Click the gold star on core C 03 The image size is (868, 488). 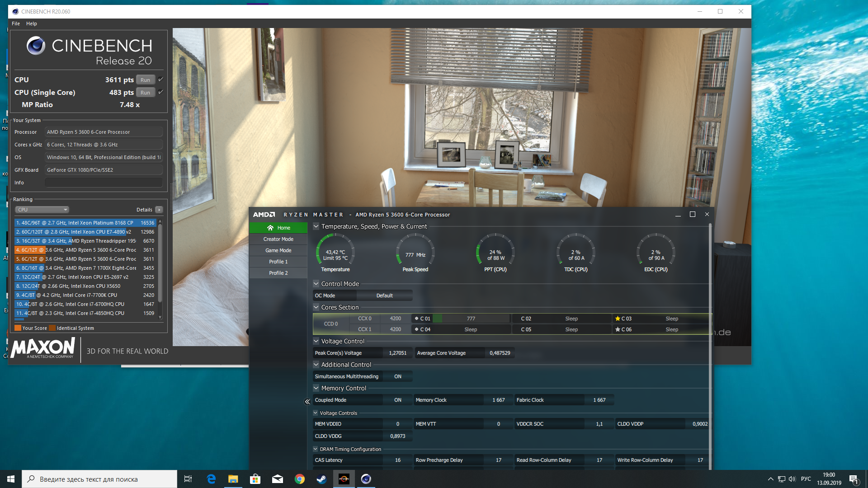pyautogui.click(x=618, y=319)
